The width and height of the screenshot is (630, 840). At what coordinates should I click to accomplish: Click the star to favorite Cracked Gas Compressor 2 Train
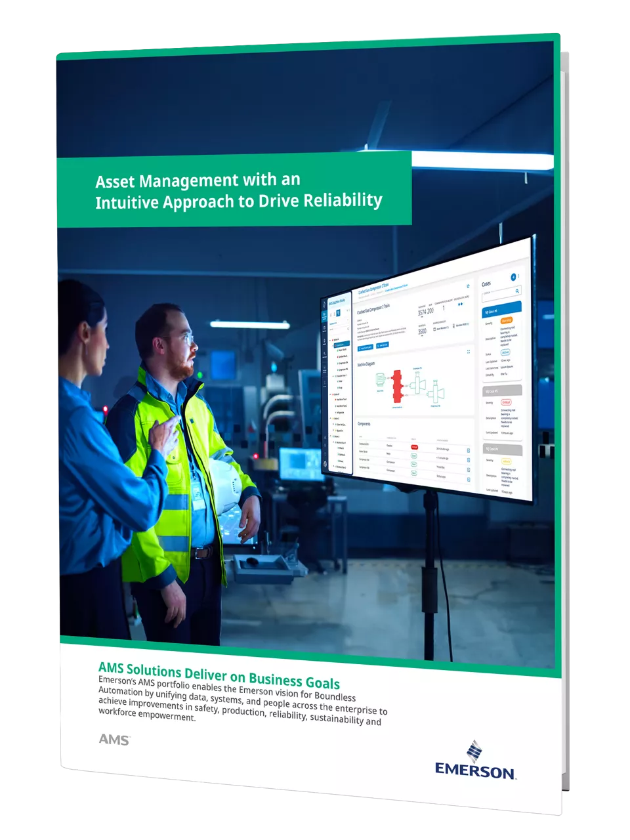(467, 287)
